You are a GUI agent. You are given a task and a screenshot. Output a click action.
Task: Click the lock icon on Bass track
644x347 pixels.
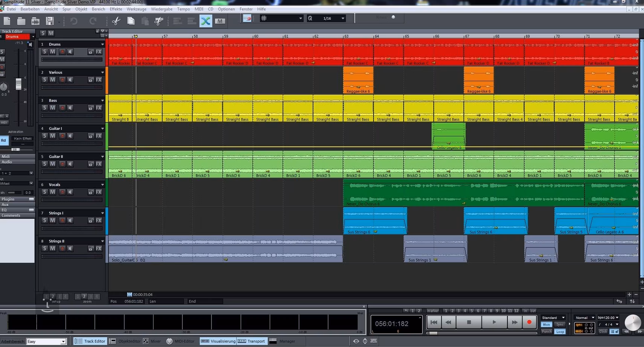tap(91, 108)
